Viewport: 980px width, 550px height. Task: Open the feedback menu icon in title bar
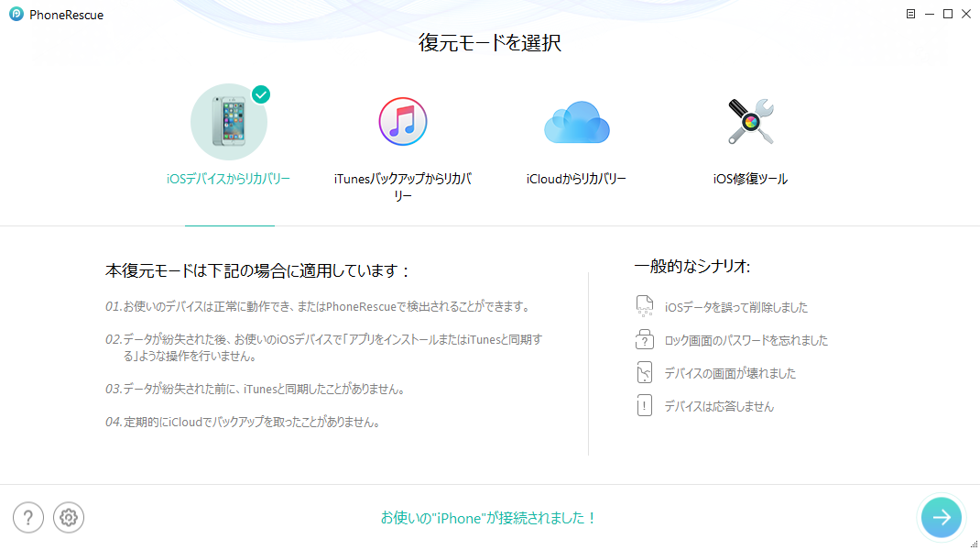(910, 14)
